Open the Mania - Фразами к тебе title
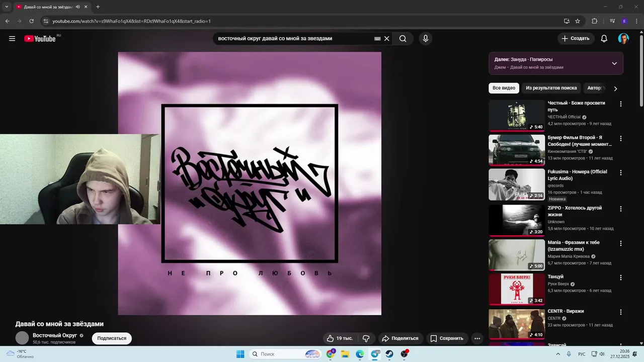644x362 pixels. tap(574, 246)
